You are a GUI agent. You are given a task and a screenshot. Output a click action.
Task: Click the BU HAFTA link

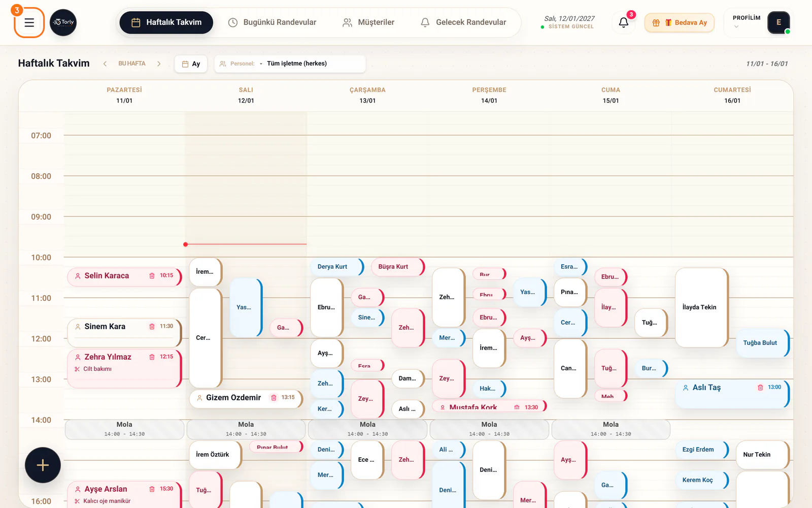[132, 63]
